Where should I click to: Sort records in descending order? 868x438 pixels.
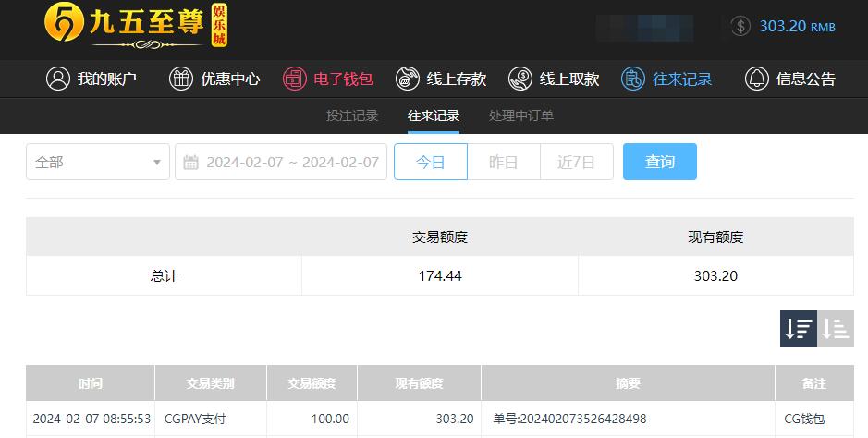tap(799, 329)
